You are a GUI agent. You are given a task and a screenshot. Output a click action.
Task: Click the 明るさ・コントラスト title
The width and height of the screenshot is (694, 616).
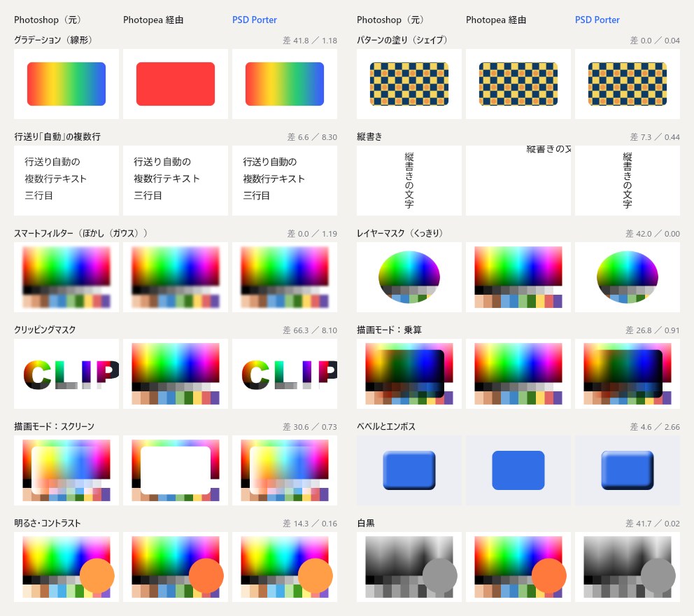(48, 523)
